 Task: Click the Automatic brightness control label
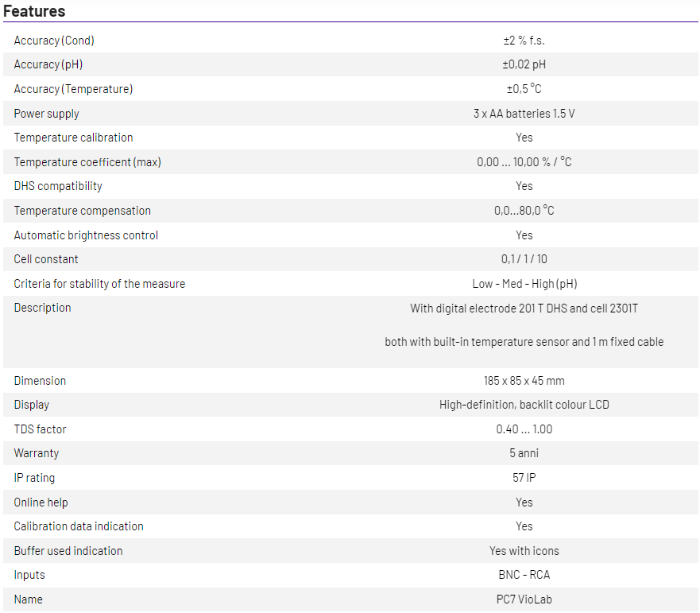[86, 235]
